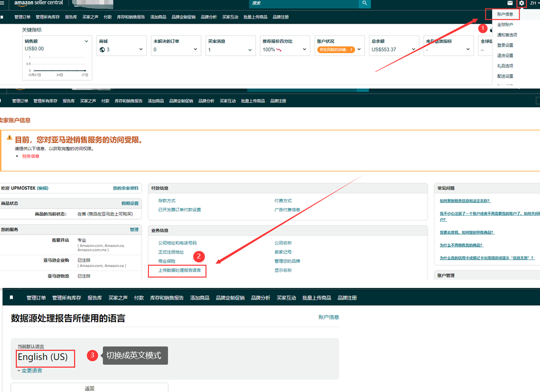
Task: Open the 商业保险 link
Action: tap(167, 261)
